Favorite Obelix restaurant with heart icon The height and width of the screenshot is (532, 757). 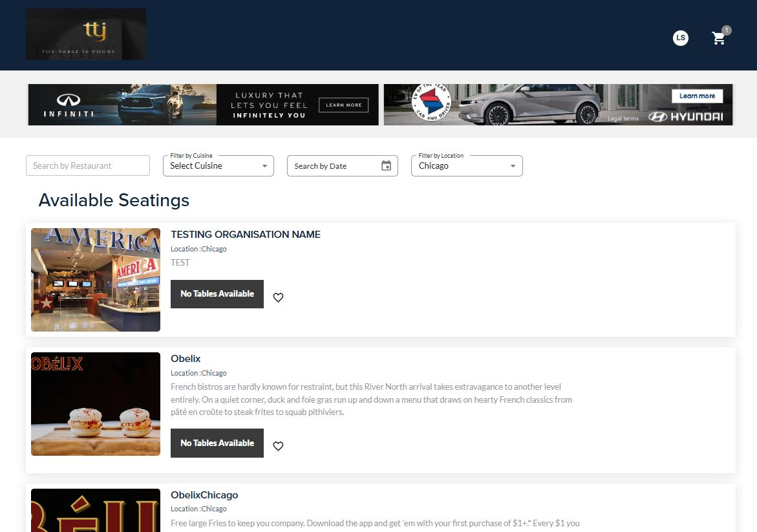pyautogui.click(x=278, y=446)
